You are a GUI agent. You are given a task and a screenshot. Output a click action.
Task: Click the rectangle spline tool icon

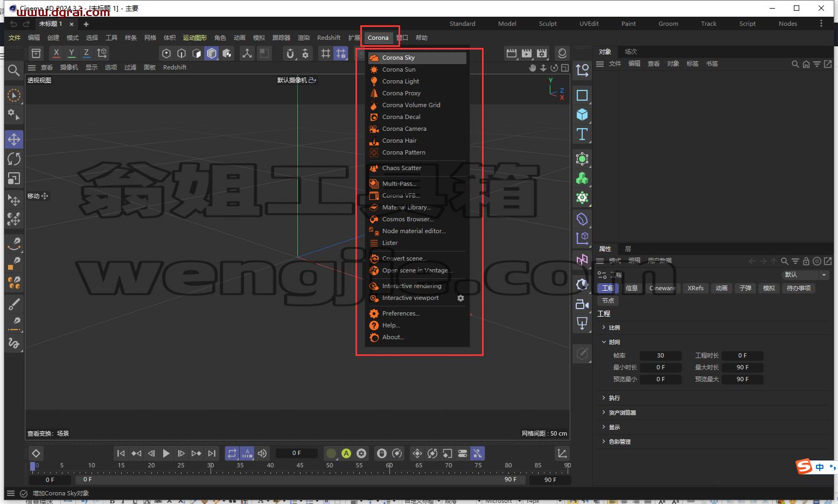(x=582, y=95)
